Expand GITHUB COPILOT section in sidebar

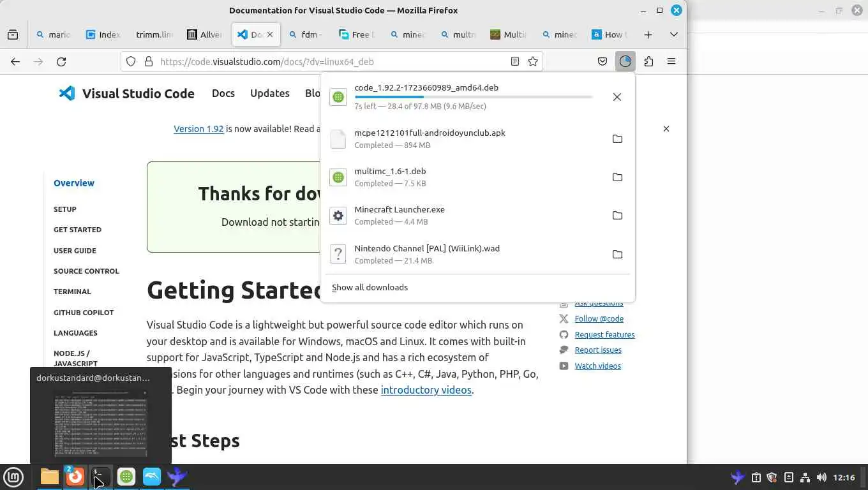tap(84, 313)
